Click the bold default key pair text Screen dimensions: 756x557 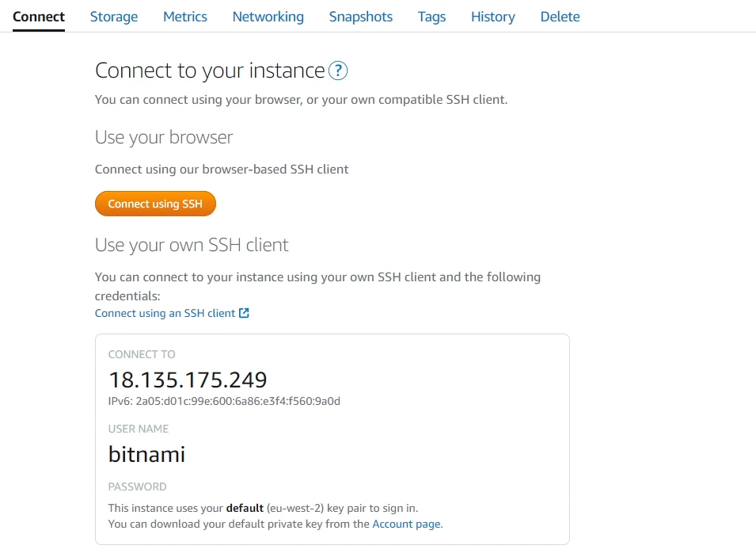(245, 508)
